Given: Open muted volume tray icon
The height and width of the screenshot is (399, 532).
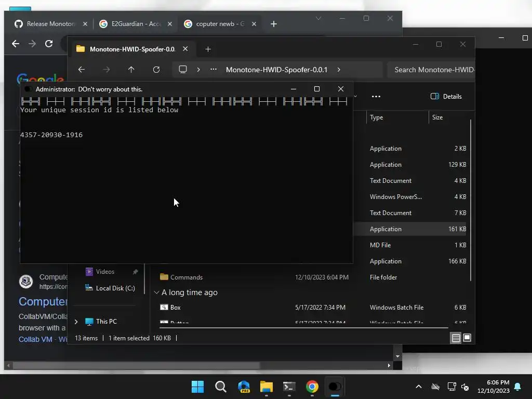Looking at the screenshot, I should coord(465,387).
